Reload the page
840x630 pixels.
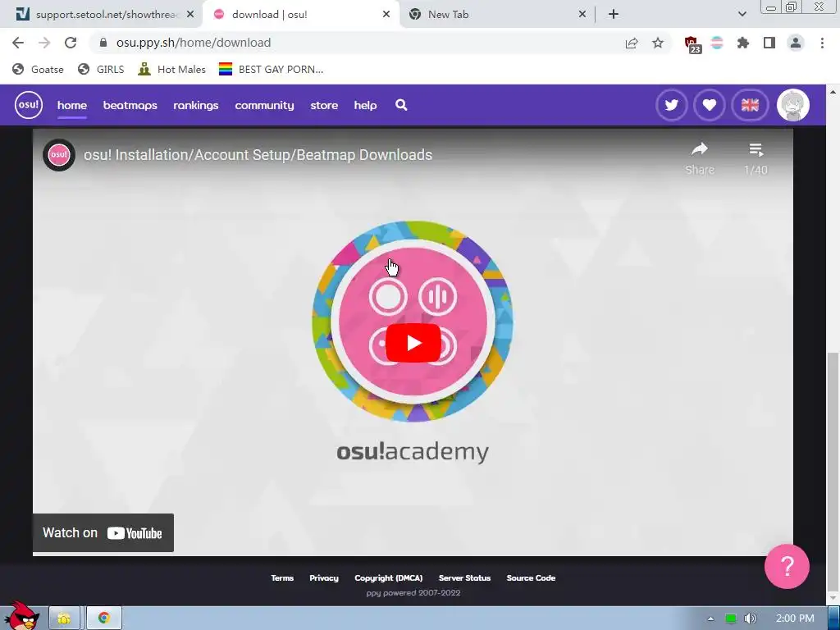click(71, 43)
